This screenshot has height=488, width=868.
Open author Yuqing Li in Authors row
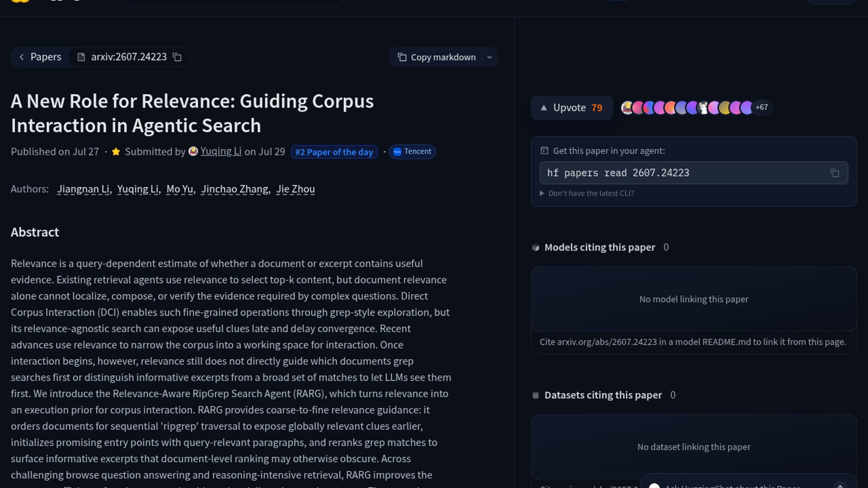pyautogui.click(x=137, y=189)
